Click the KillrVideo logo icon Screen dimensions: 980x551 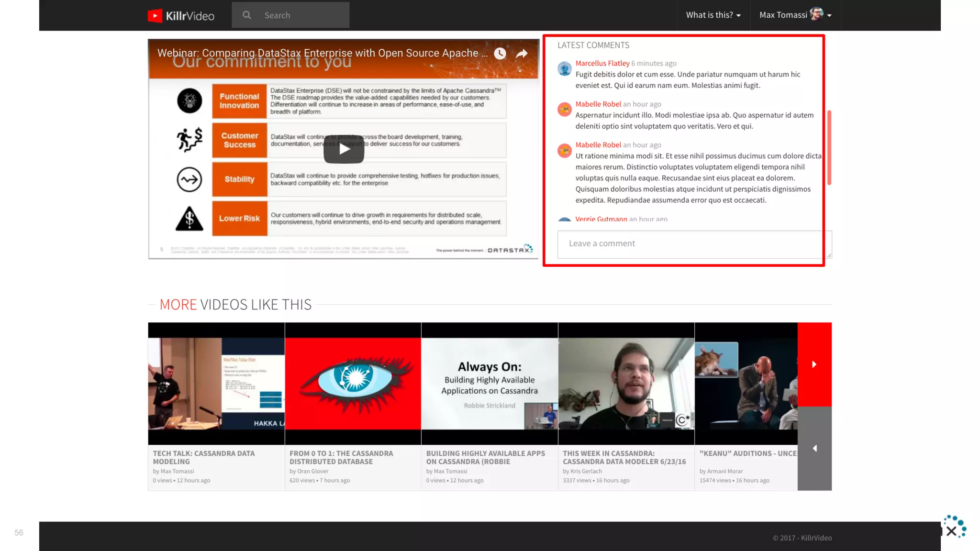(x=155, y=16)
